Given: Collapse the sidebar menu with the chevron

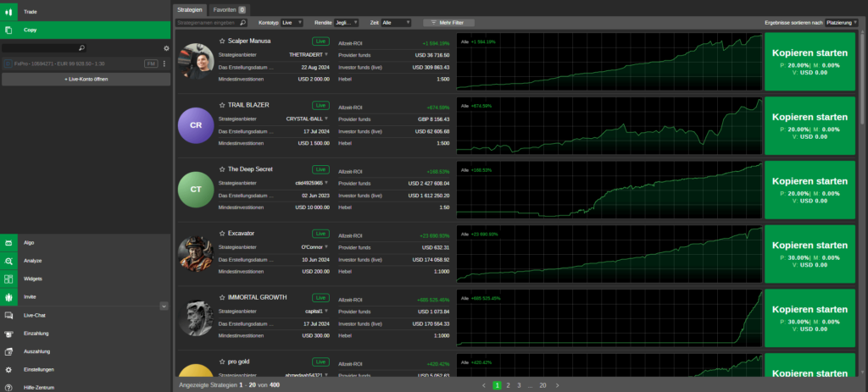Looking at the screenshot, I should pyautogui.click(x=164, y=306).
